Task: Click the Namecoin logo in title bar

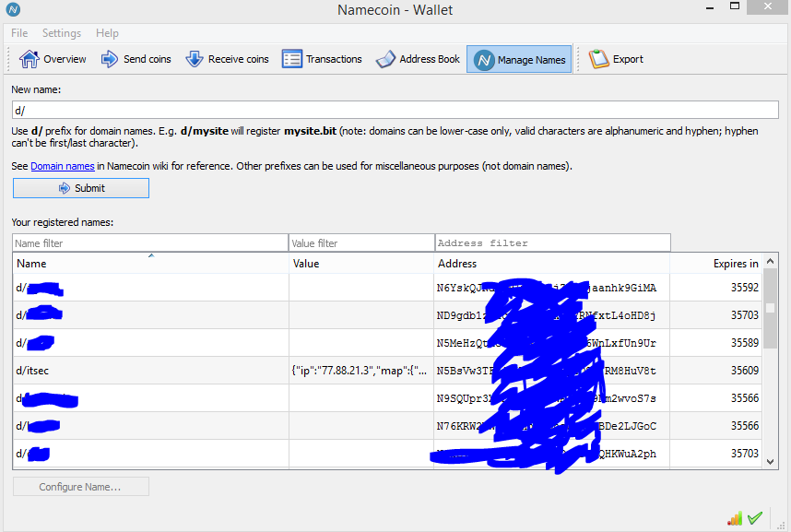Action: click(13, 8)
